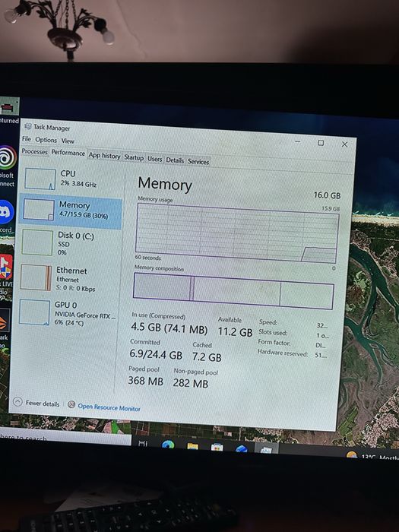This screenshot has width=399, height=532.
Task: Switch to the App history tab
Action: (x=105, y=156)
